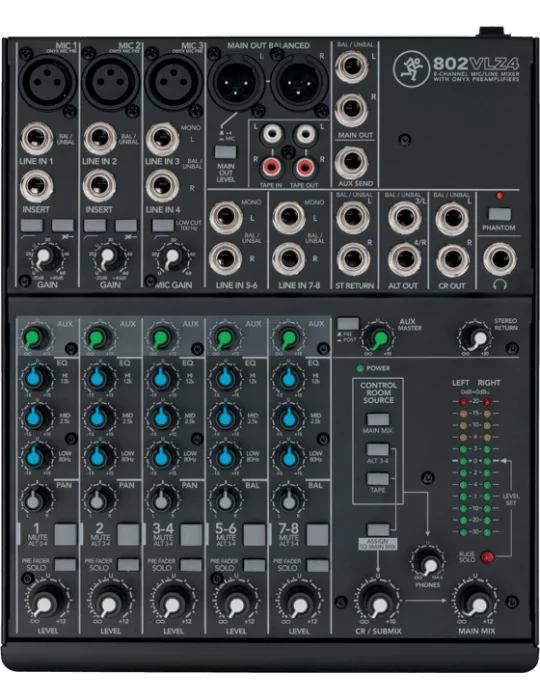Click the channel 5-6 LEVEL knob
540x700 pixels.
pyautogui.click(x=235, y=602)
